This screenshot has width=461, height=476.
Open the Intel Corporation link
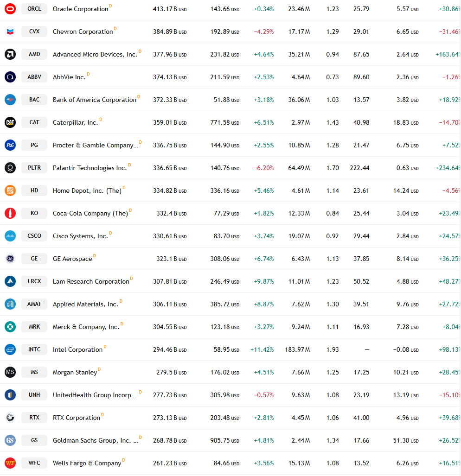tap(78, 350)
